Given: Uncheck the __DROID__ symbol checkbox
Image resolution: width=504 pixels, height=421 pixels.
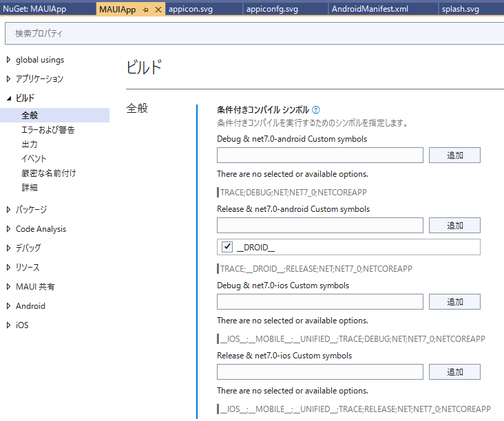Looking at the screenshot, I should [x=227, y=247].
